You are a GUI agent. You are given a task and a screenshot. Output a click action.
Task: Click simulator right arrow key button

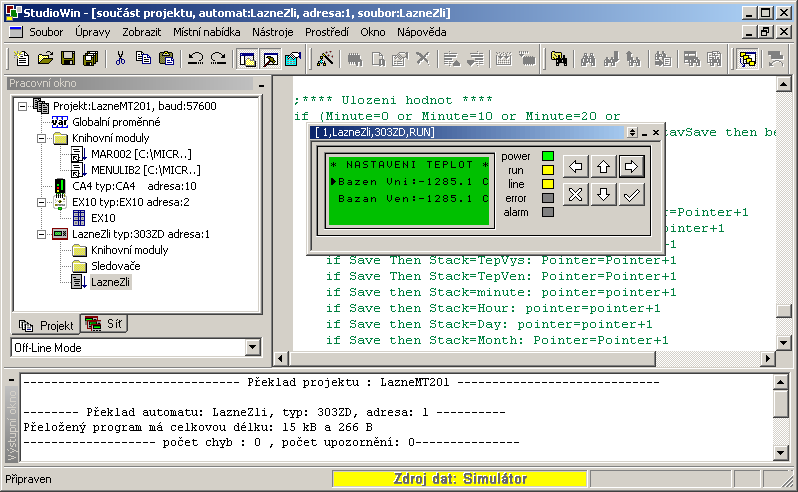[x=632, y=166]
